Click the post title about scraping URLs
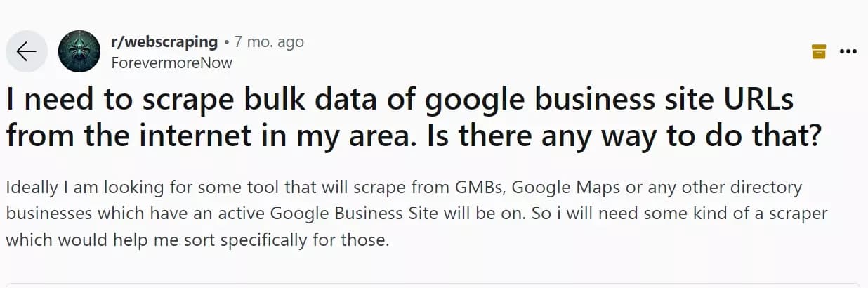The image size is (868, 288). click(x=414, y=117)
